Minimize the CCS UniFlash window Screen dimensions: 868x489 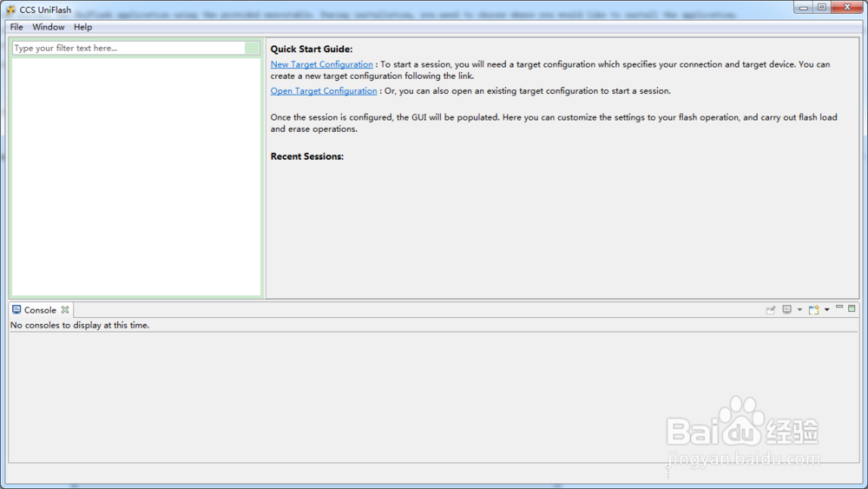click(x=803, y=7)
